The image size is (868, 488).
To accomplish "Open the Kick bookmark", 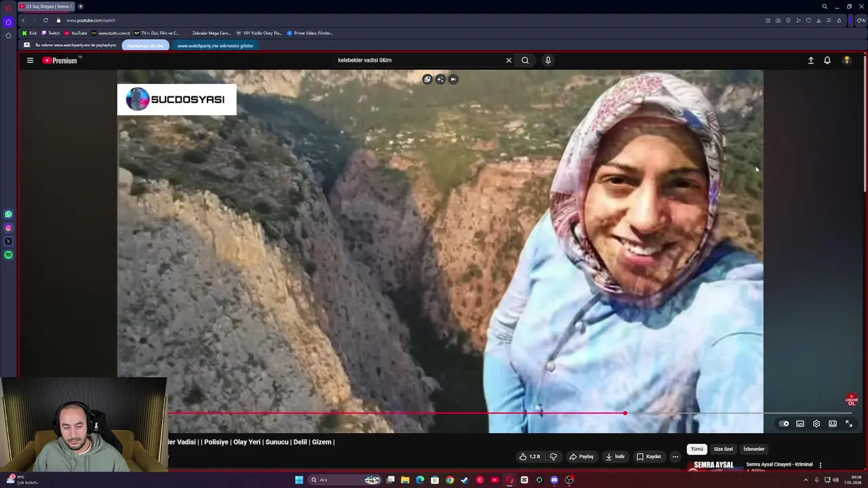I will pos(29,33).
